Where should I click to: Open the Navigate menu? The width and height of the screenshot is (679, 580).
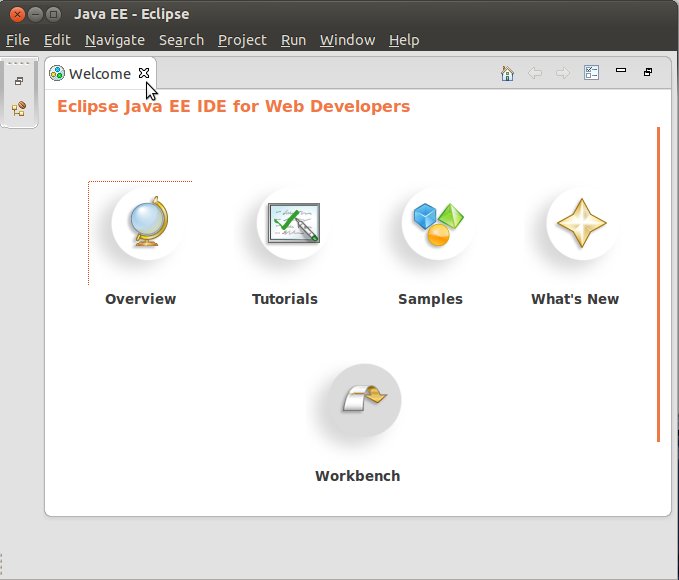[115, 40]
